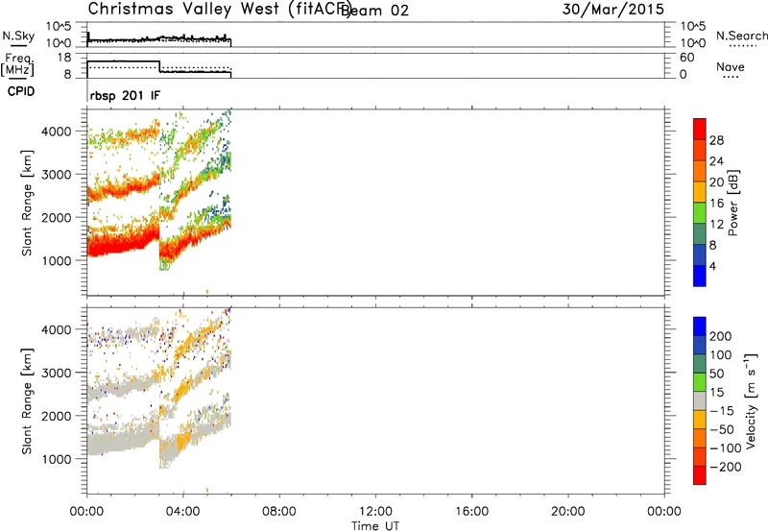Click the 'Nave' legend label
This screenshot has height=532, width=768.
[x=731, y=66]
